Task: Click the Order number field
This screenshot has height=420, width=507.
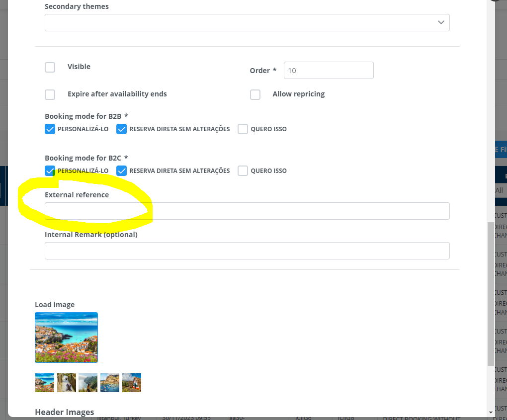Action: click(x=328, y=71)
